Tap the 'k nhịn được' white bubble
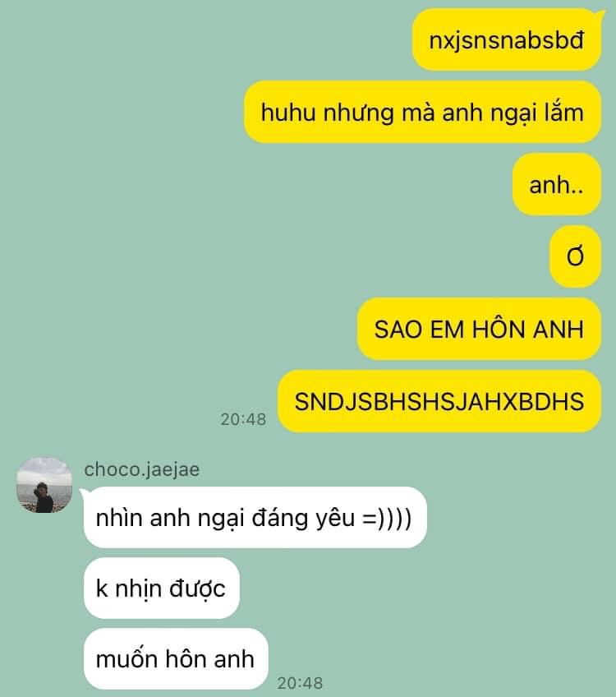The width and height of the screenshot is (616, 697). (x=162, y=589)
